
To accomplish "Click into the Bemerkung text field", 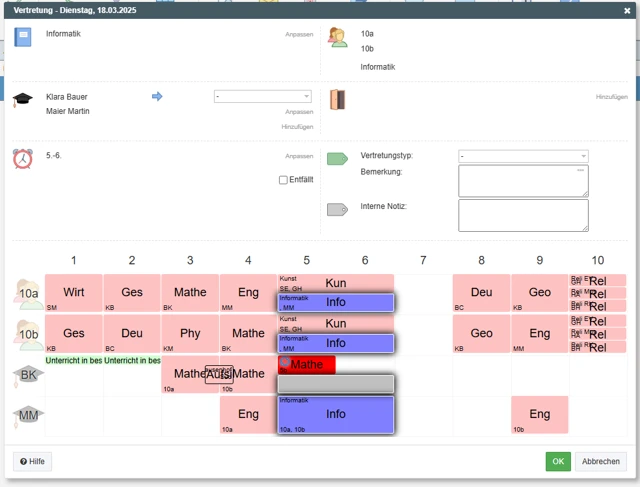I will coord(523,181).
